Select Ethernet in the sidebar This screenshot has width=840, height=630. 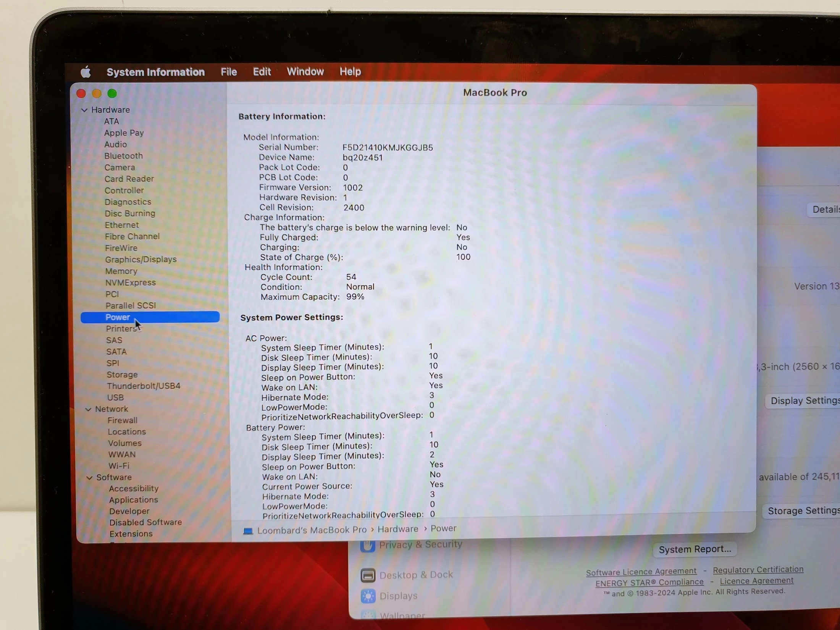coord(122,225)
